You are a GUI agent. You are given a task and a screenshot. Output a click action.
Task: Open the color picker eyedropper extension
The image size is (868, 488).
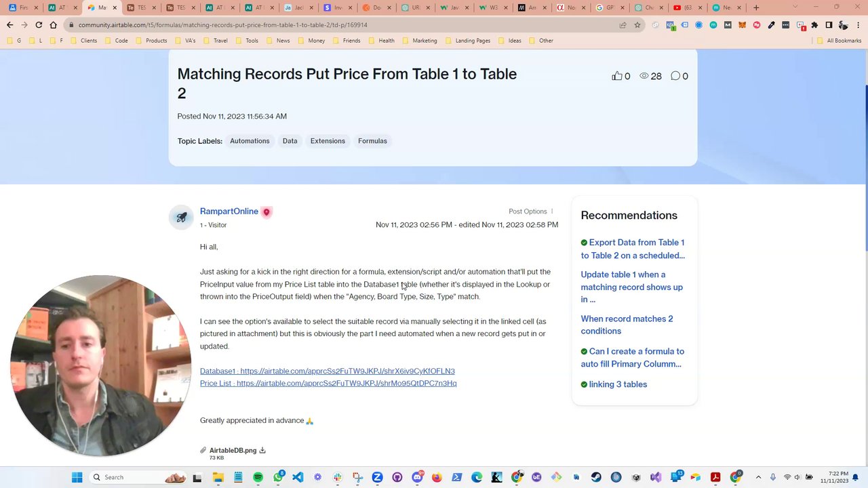tap(771, 25)
